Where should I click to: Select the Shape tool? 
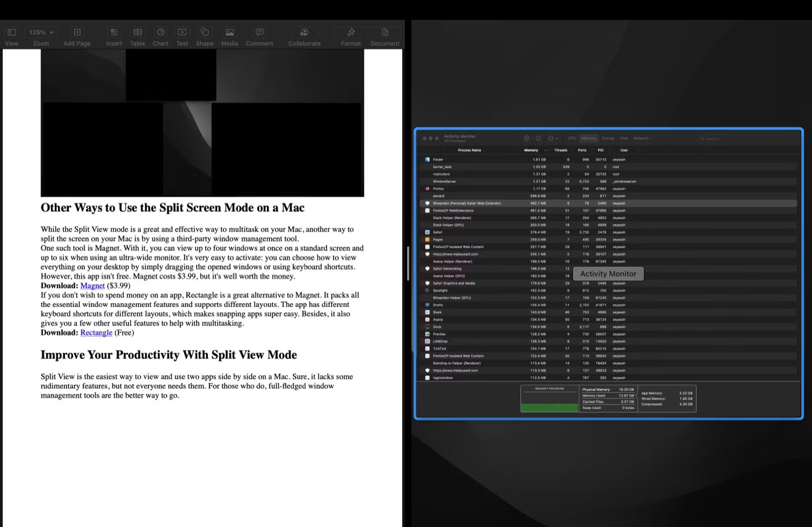point(204,32)
